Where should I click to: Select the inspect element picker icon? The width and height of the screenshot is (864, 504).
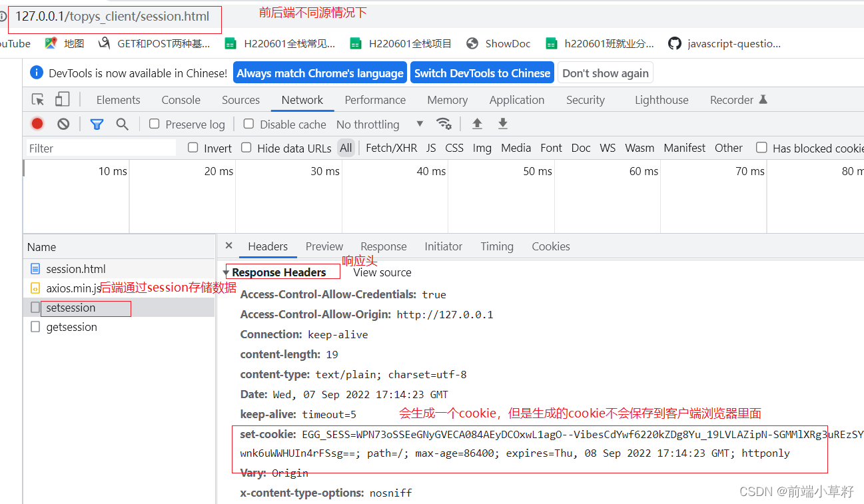(x=38, y=100)
